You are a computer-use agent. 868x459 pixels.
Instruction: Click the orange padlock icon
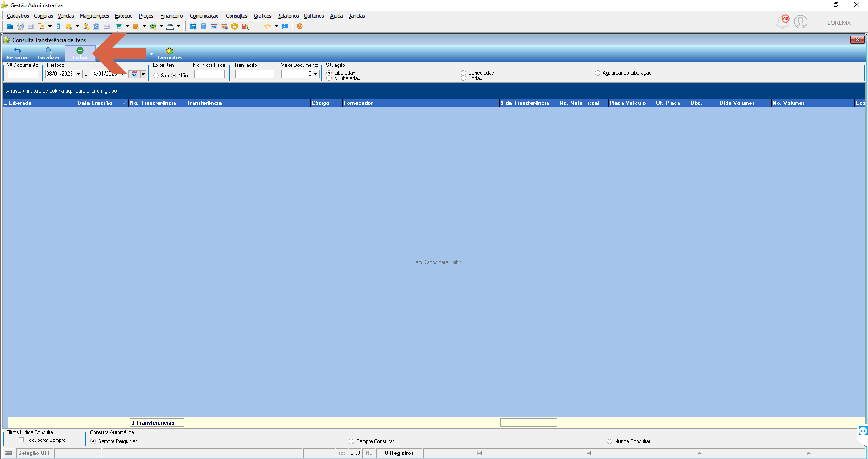point(235,26)
